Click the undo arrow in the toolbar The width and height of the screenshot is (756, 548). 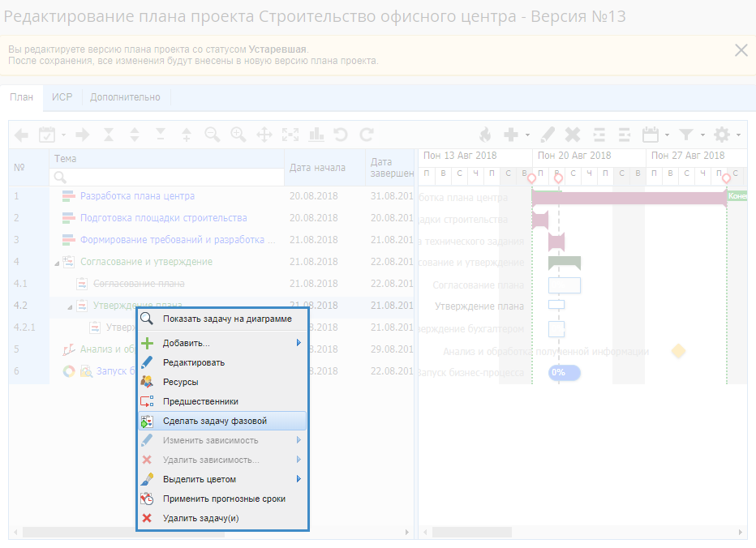click(x=341, y=135)
